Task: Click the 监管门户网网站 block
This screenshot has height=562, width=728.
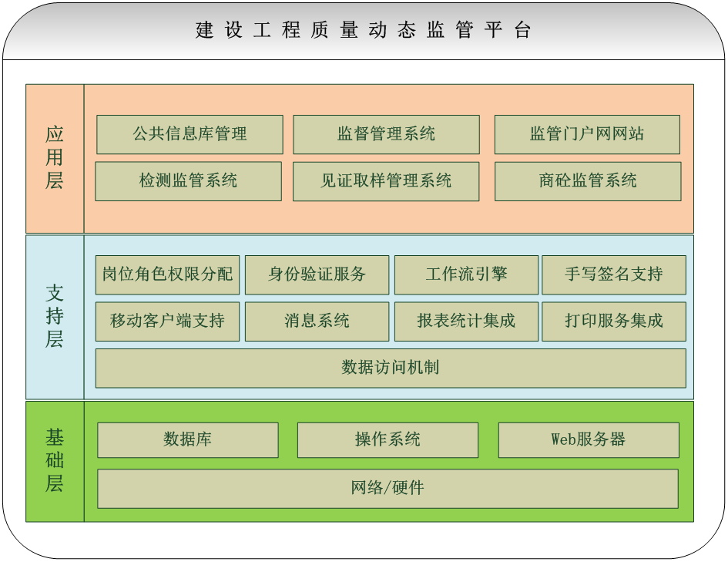Action: (588, 134)
